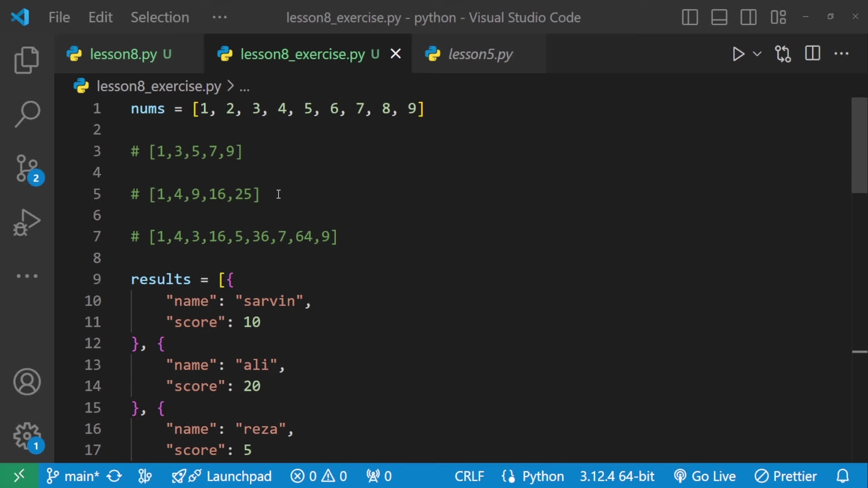Click the nums variable on line 1
This screenshot has height=488, width=868.
click(147, 109)
